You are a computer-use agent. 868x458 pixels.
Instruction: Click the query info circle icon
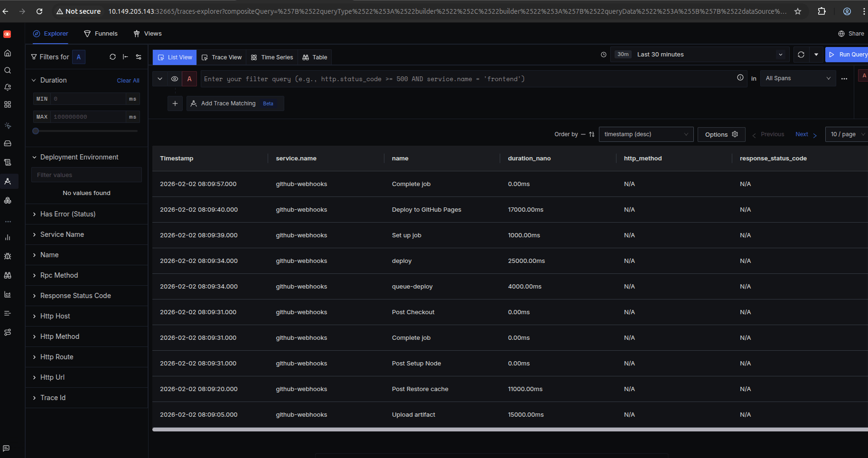(740, 78)
